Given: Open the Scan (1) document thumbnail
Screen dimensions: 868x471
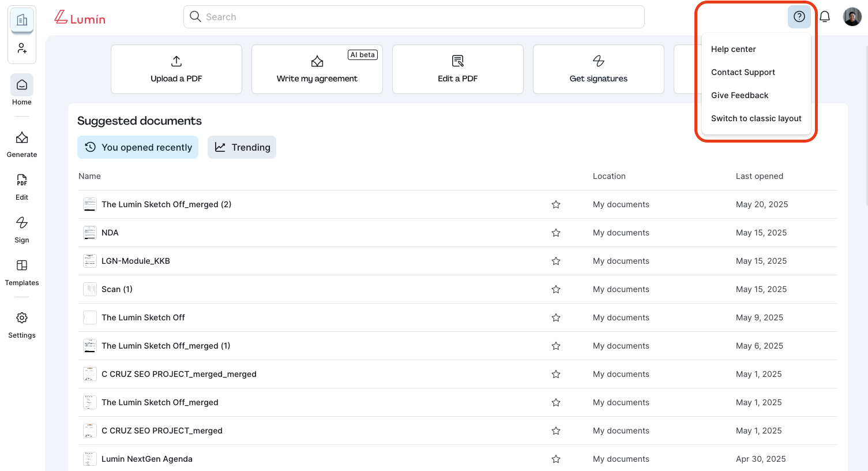Looking at the screenshot, I should 90,289.
